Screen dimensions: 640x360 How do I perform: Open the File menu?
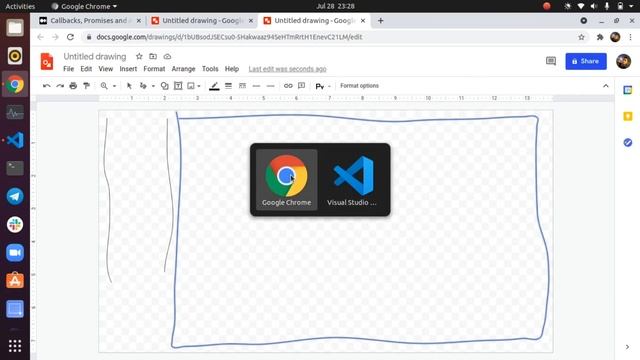click(69, 69)
